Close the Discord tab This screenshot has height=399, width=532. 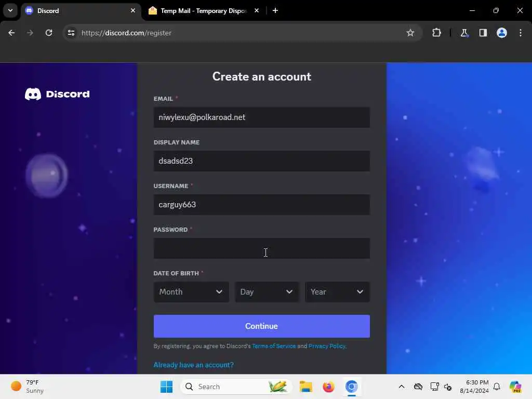click(133, 10)
